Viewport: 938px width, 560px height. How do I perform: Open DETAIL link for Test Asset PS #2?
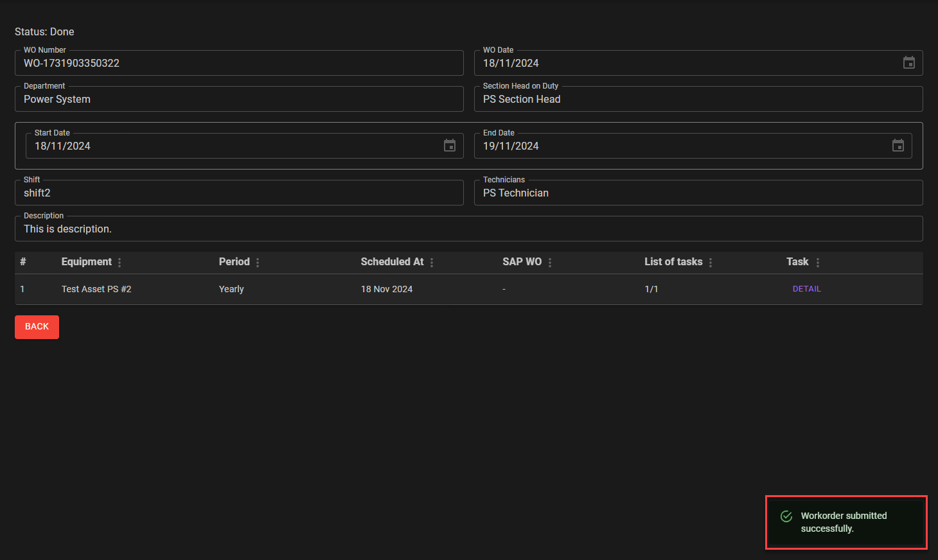pyautogui.click(x=806, y=289)
